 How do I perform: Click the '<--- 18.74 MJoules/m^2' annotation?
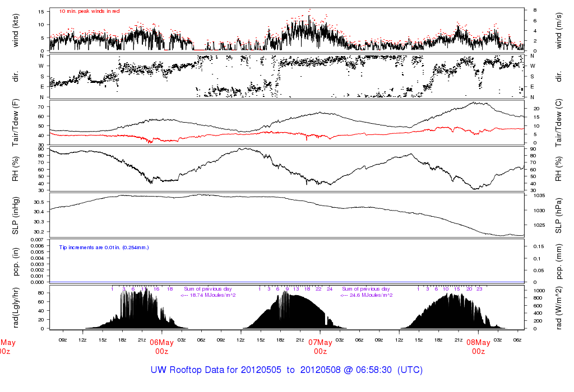point(208,295)
